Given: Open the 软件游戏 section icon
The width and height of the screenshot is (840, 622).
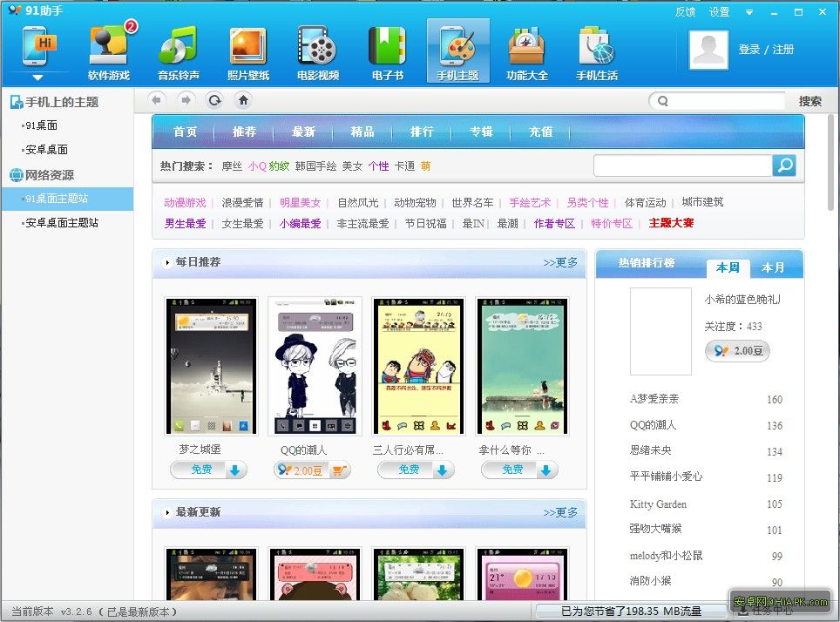Looking at the screenshot, I should (x=109, y=51).
